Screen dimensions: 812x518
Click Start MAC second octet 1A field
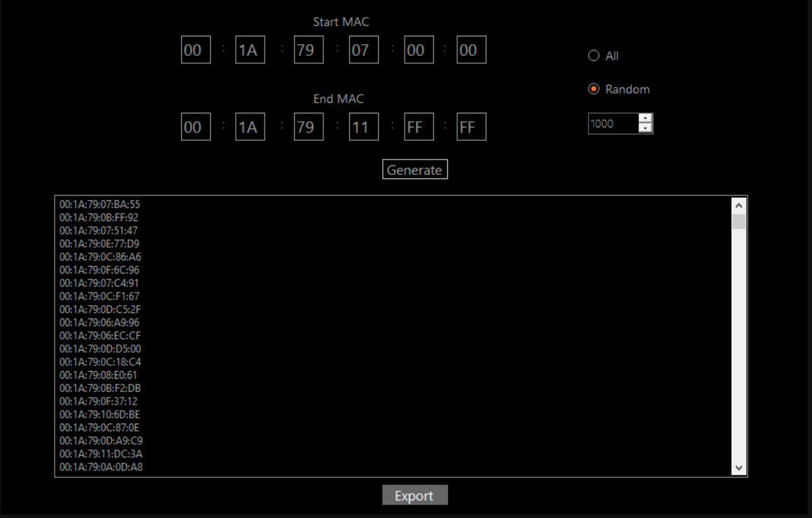(x=251, y=50)
